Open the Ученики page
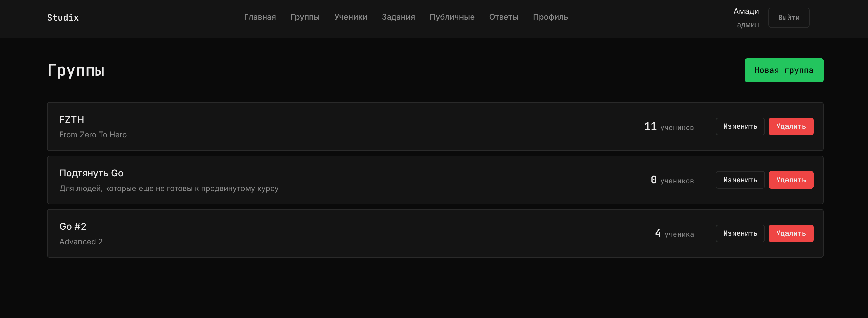 click(350, 17)
